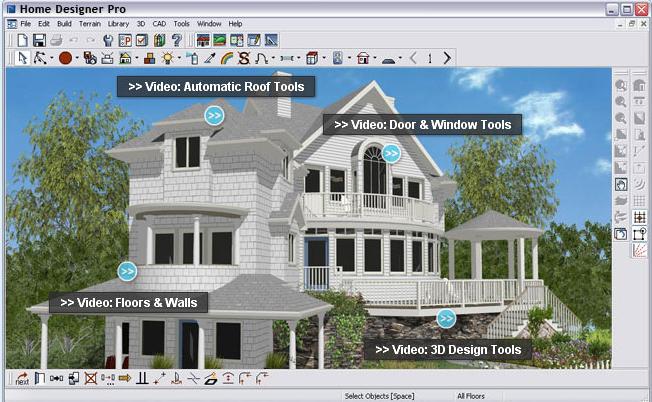Toggle the angle snap red lines icon

pyautogui.click(x=640, y=250)
